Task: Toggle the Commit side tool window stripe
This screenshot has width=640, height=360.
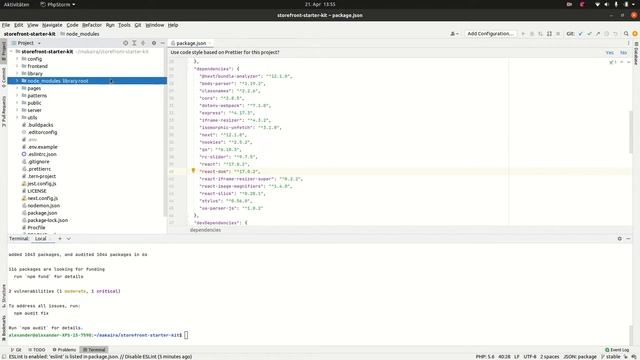Action: tap(4, 77)
